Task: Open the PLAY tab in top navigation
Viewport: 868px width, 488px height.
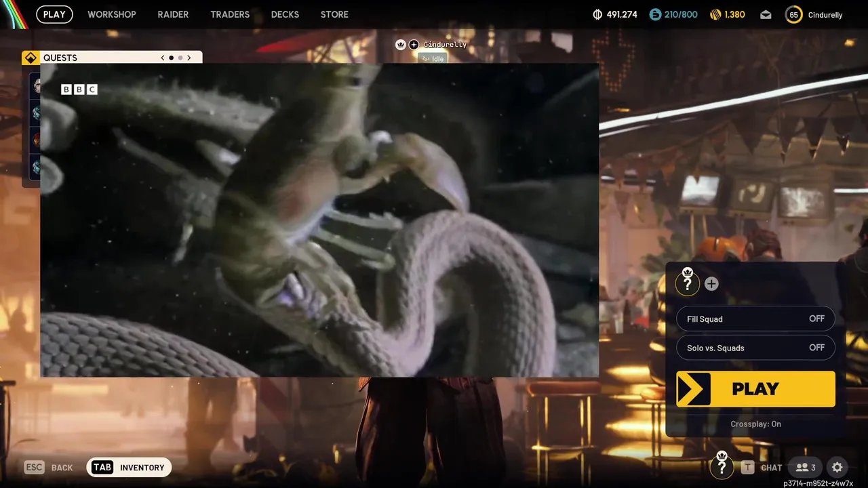Action: [x=54, y=14]
